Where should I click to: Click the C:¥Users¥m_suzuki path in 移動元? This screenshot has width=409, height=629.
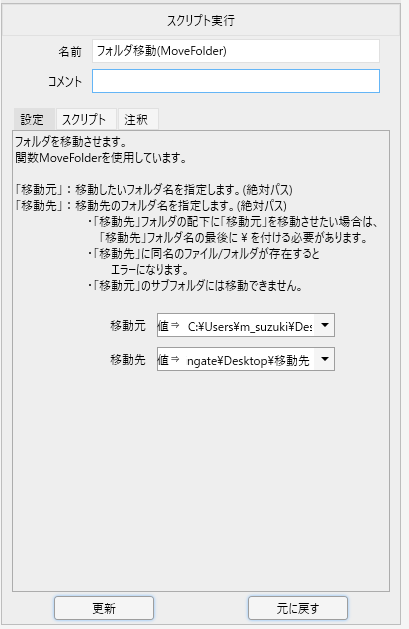click(x=249, y=327)
